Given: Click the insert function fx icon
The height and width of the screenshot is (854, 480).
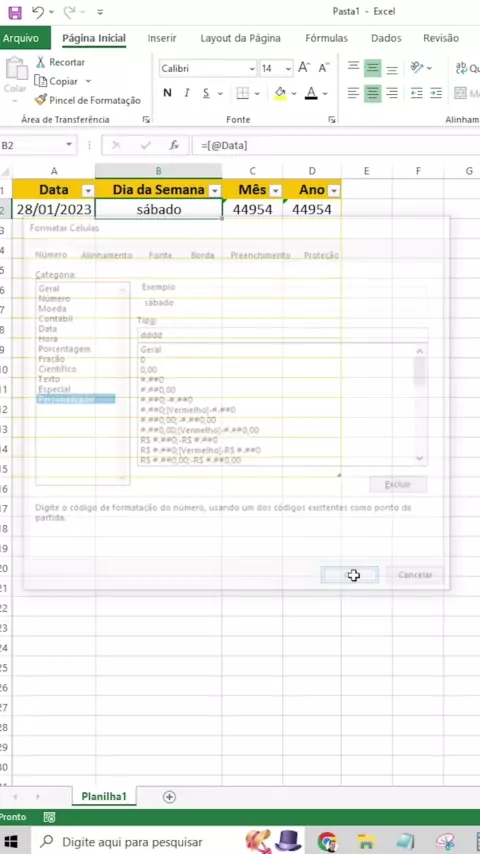Looking at the screenshot, I should pos(174,145).
